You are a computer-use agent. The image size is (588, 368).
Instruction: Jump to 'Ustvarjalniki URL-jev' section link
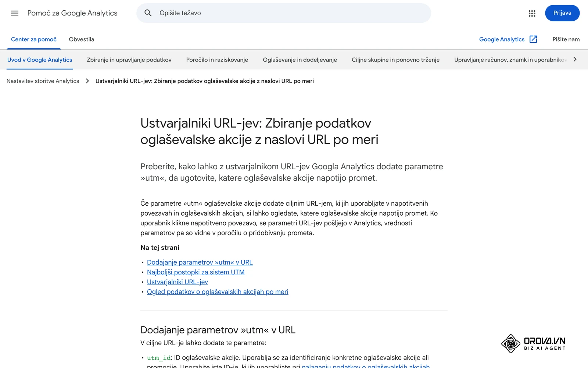[x=178, y=282]
